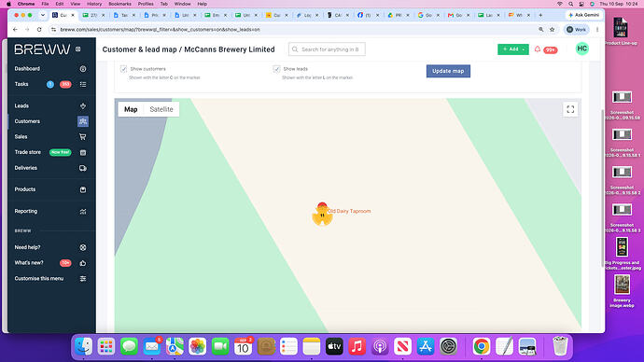Open the Sales section
Image resolution: width=644 pixels, height=362 pixels.
[x=21, y=136]
